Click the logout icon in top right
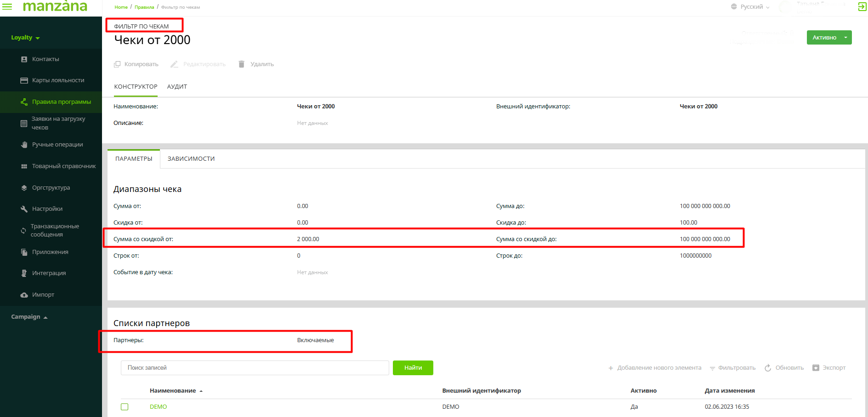Image resolution: width=868 pixels, height=417 pixels. 862,7
